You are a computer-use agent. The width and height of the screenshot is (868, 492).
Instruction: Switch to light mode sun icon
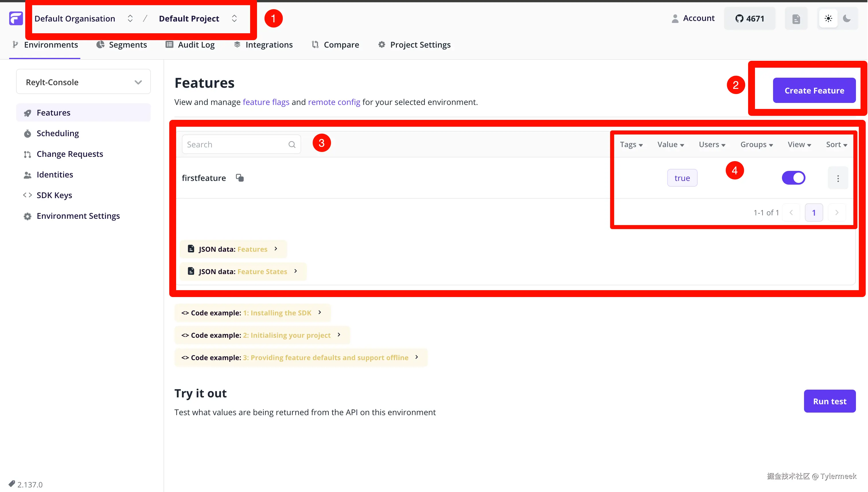pos(828,19)
